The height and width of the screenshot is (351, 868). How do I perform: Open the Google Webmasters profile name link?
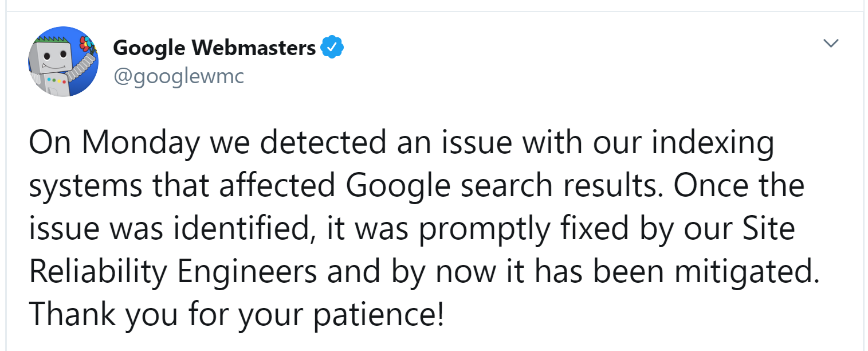[x=214, y=48]
